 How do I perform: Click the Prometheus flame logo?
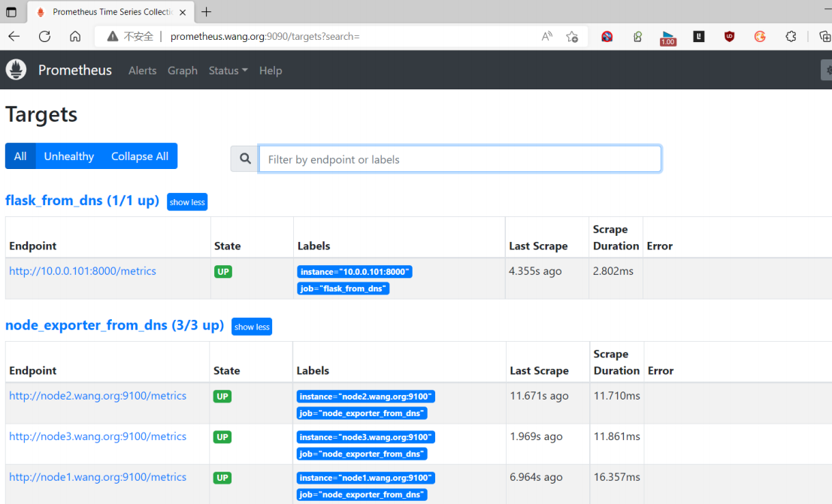point(16,70)
